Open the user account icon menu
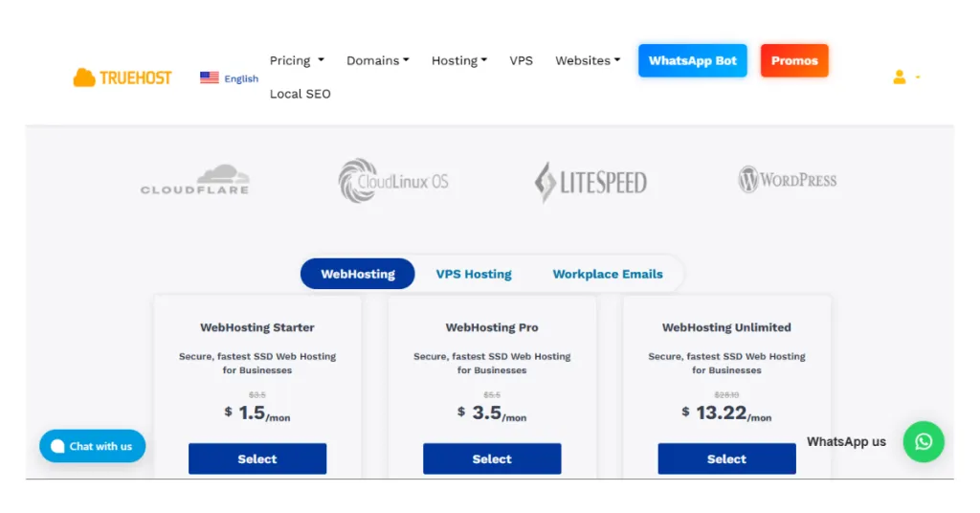980x513 pixels. [x=905, y=77]
